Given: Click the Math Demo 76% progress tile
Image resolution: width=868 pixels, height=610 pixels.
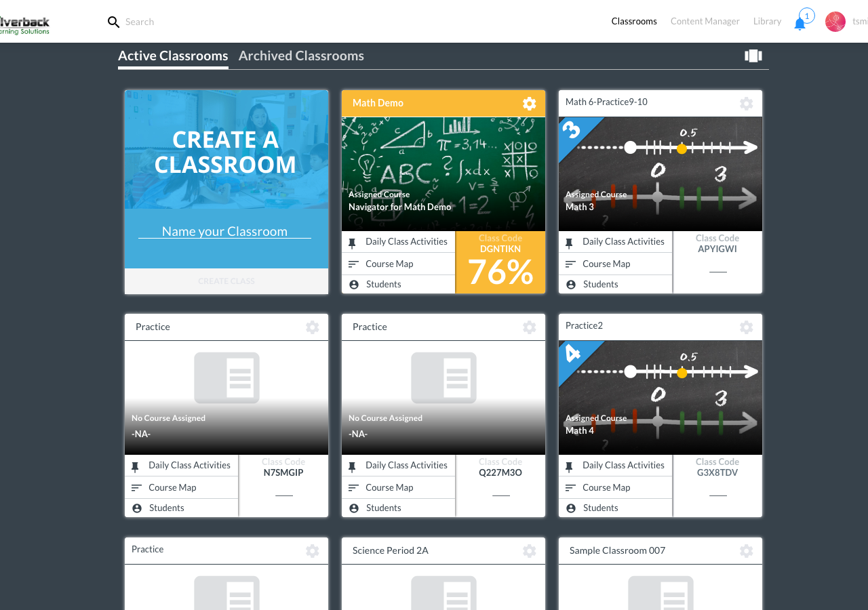Looking at the screenshot, I should click(500, 263).
